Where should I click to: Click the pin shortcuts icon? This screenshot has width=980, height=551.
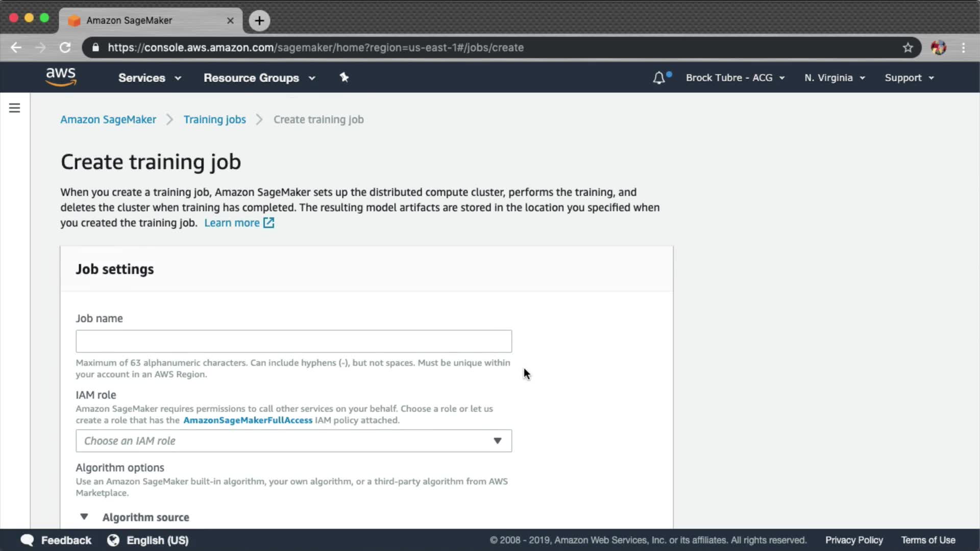(344, 77)
